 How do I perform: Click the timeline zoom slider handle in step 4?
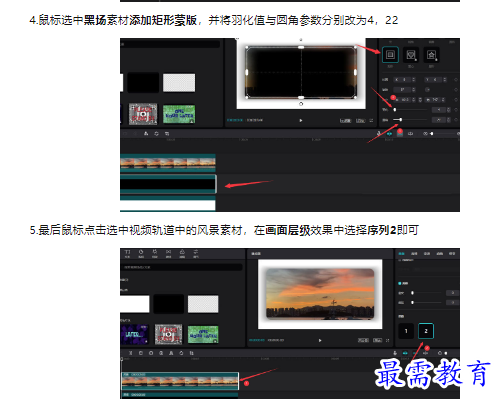coord(432,134)
